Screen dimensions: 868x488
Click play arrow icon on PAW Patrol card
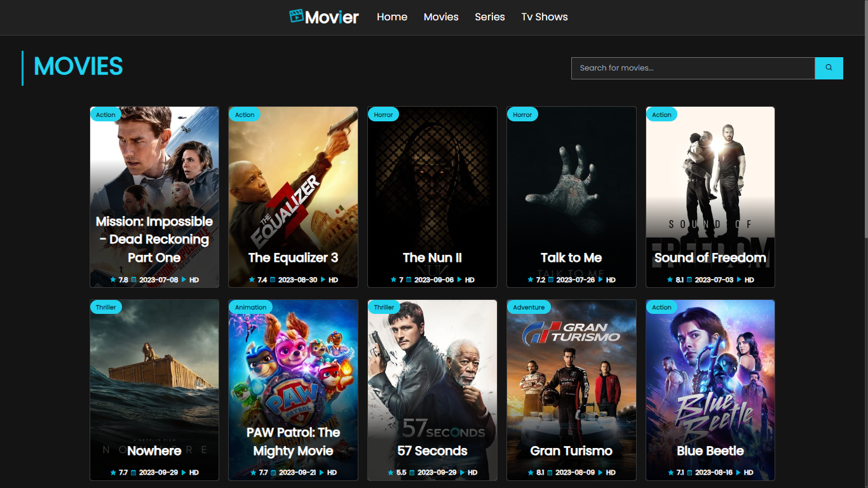click(322, 473)
